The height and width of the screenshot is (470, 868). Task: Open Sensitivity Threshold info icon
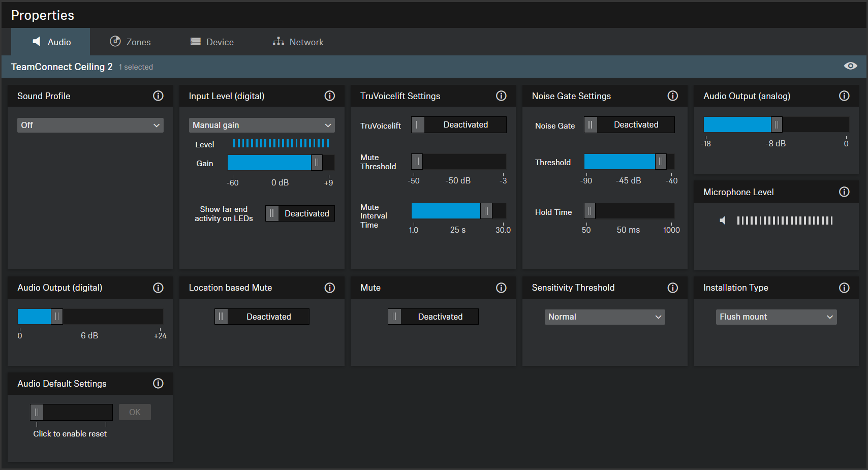pyautogui.click(x=672, y=288)
